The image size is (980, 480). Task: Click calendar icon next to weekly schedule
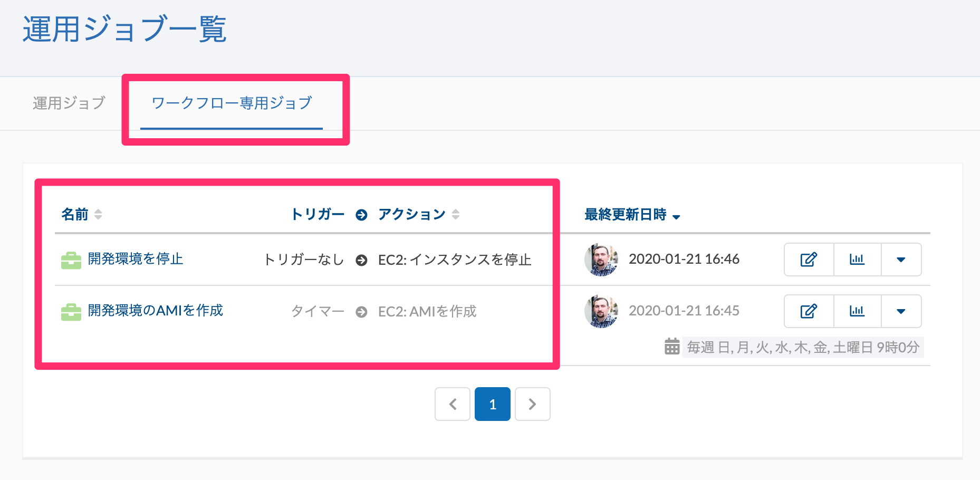coord(672,347)
